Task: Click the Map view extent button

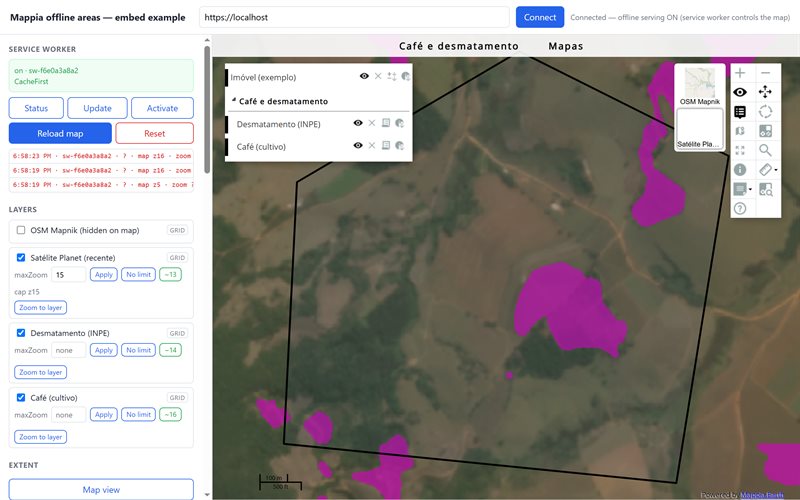Action: [x=101, y=489]
